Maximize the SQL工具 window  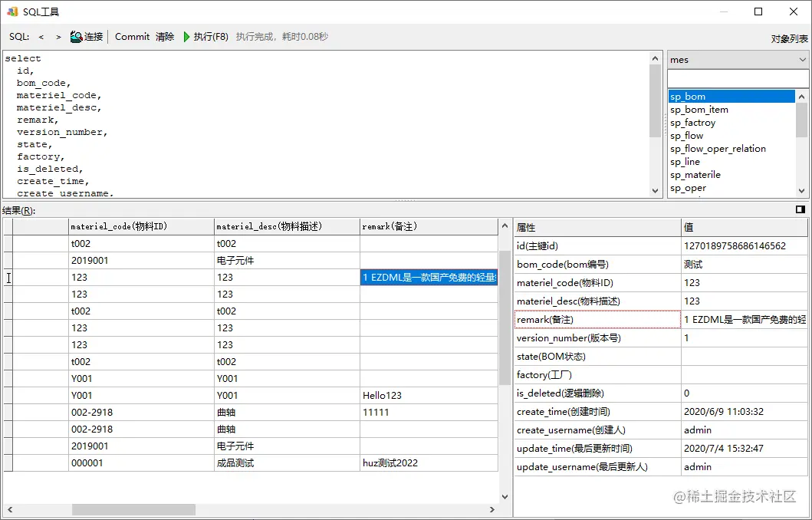[758, 12]
